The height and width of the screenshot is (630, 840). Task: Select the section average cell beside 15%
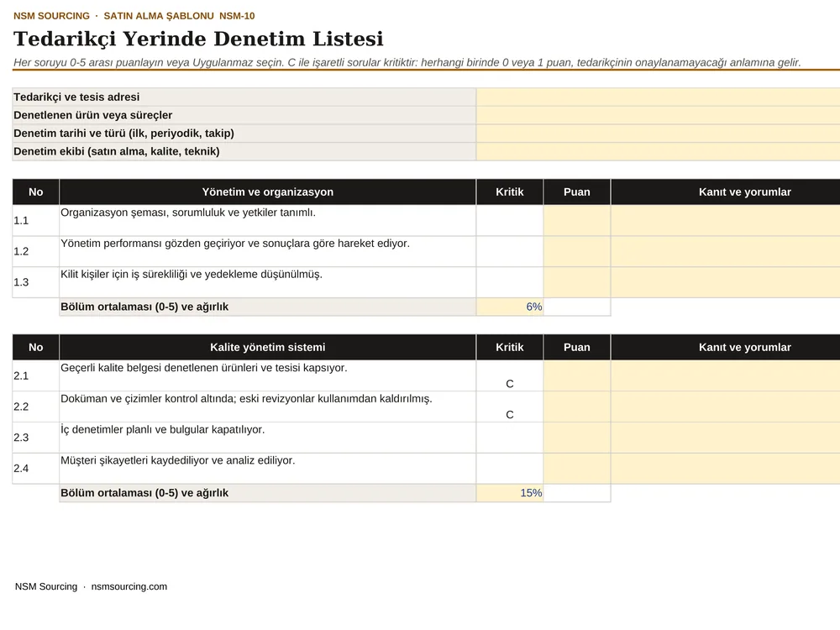(577, 493)
